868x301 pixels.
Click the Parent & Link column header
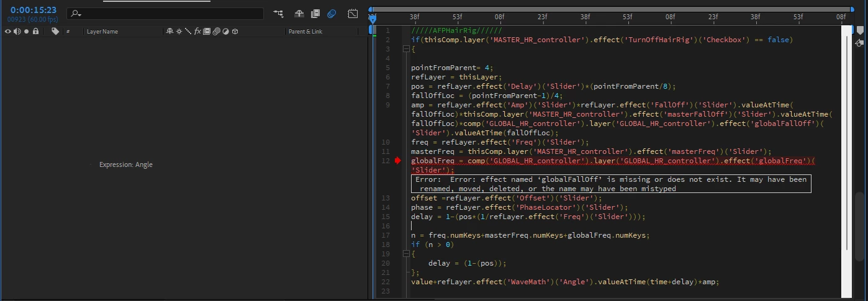pos(305,31)
